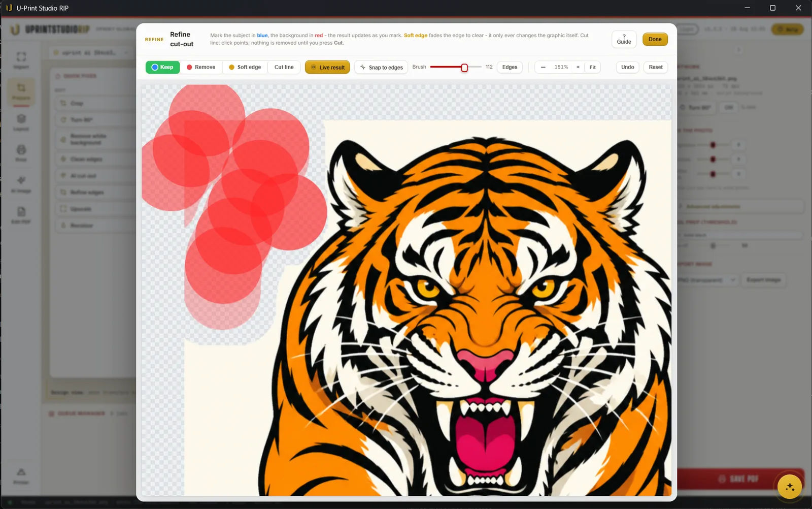Zoom out with the minus icon

click(543, 67)
